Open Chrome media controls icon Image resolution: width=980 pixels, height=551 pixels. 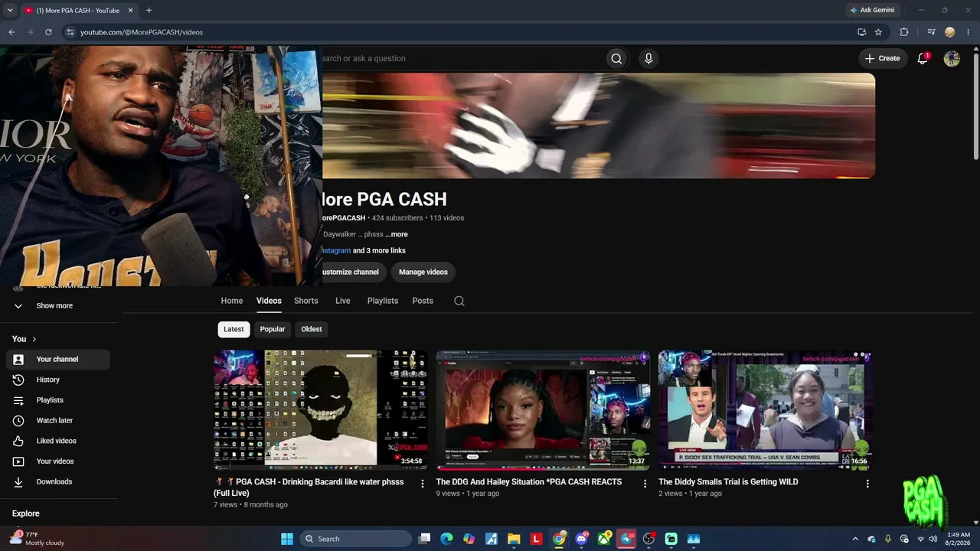coord(931,32)
